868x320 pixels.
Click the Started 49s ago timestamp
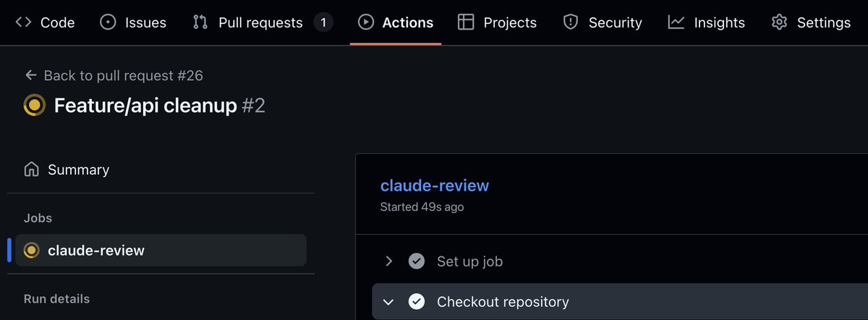[422, 207]
